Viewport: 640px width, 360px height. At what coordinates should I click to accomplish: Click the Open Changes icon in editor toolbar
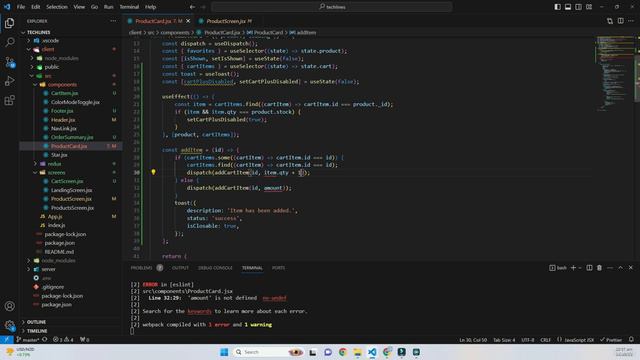[610, 21]
